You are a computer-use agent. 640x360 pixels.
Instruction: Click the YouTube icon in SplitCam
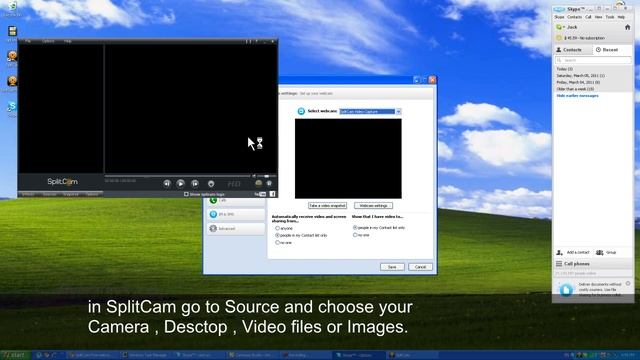click(x=260, y=194)
